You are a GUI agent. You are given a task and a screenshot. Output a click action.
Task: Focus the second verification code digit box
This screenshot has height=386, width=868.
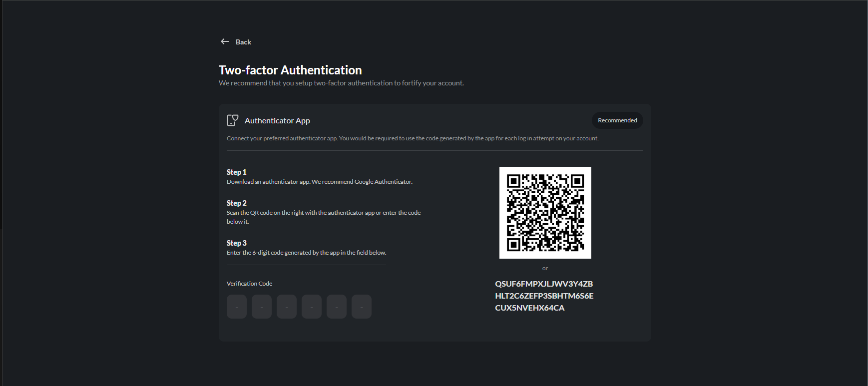[262, 307]
